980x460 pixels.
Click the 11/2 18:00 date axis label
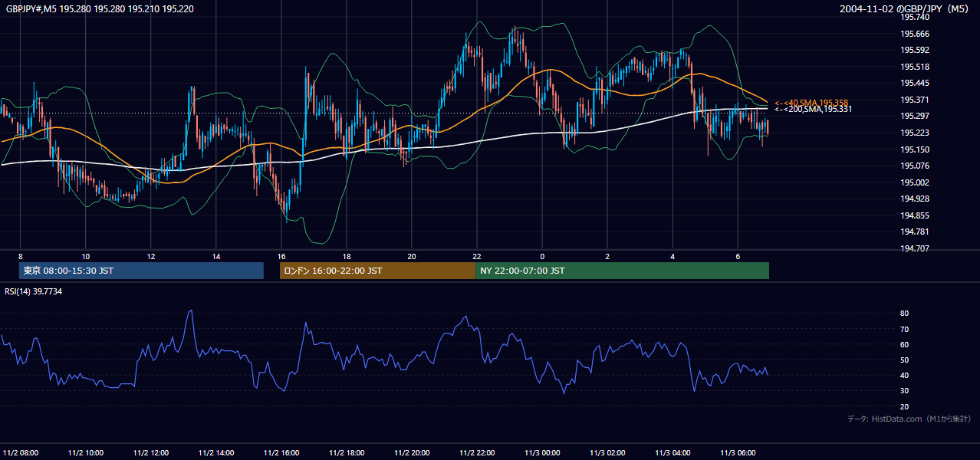[347, 452]
